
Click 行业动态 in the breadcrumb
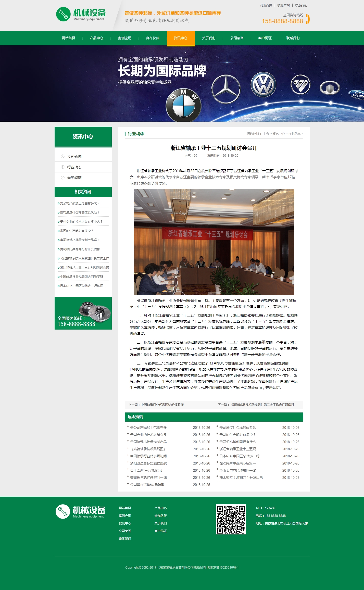coord(294,134)
